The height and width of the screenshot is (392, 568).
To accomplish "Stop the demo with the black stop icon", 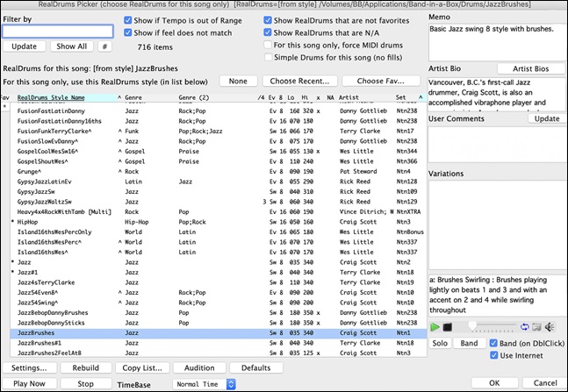I will [448, 327].
